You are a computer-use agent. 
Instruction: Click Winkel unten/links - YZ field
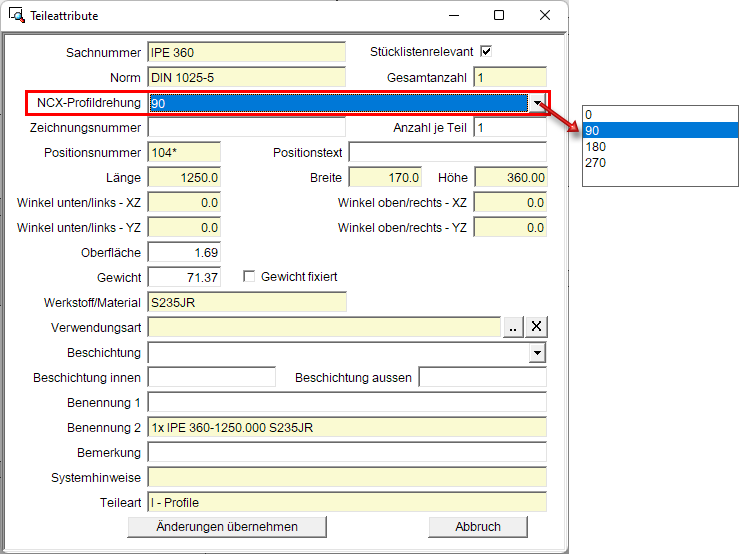point(184,227)
